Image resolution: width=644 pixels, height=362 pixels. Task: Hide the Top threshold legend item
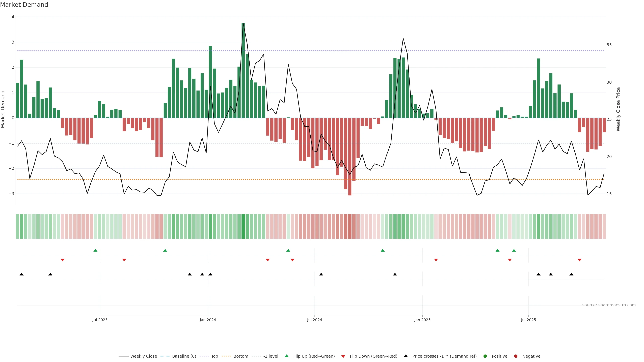click(x=214, y=356)
